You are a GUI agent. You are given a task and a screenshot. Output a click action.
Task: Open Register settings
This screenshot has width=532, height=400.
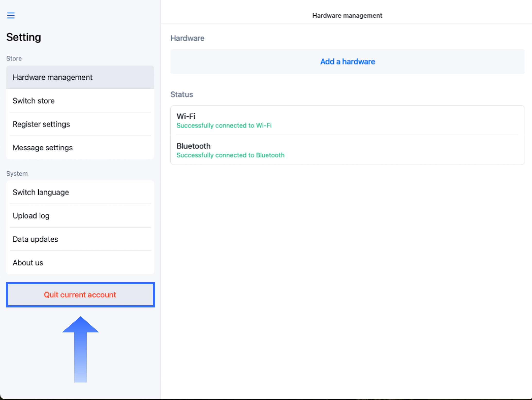point(80,124)
